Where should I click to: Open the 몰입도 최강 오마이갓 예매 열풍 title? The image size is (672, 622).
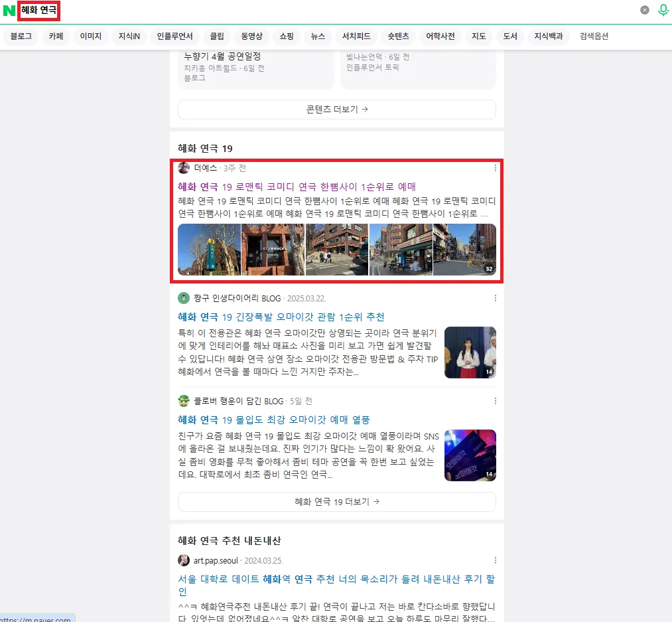pos(274,420)
